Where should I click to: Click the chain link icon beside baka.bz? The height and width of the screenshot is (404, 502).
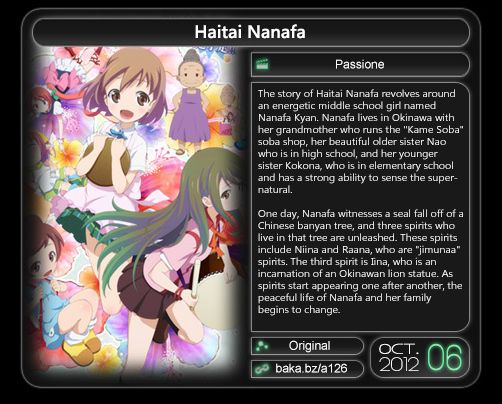[262, 369]
